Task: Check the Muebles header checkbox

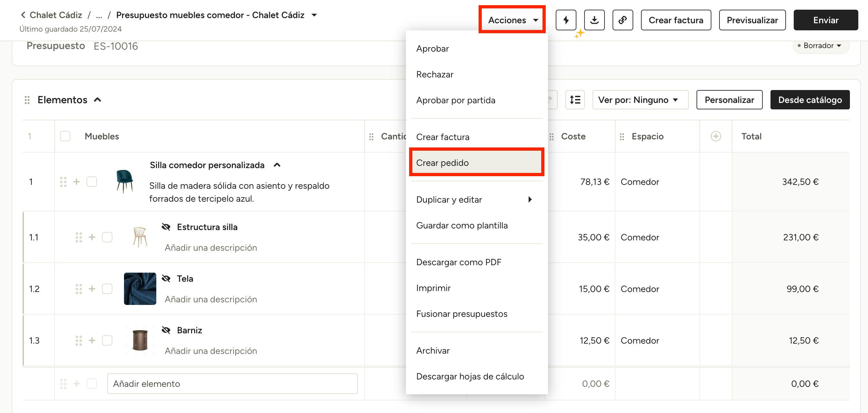Action: [65, 136]
